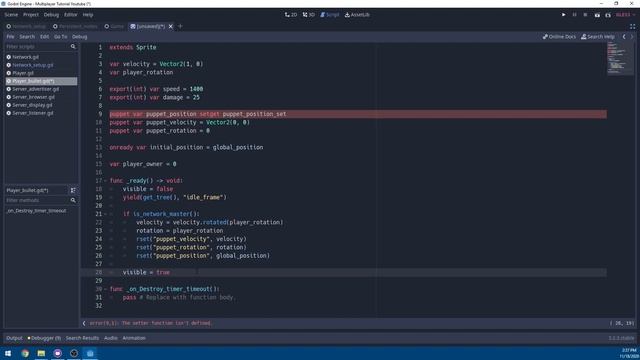Screen dimensions: 640x360
Task: Play the project
Action: tap(564, 15)
